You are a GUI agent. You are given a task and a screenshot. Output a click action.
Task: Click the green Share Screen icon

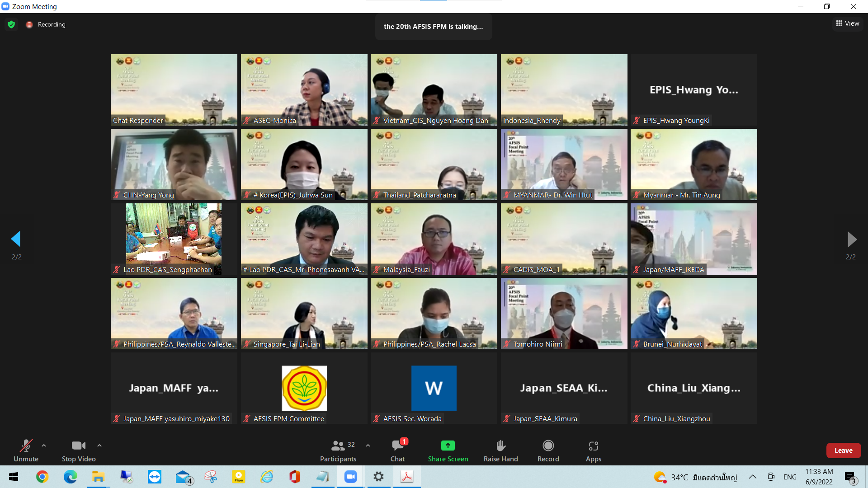[x=448, y=446]
